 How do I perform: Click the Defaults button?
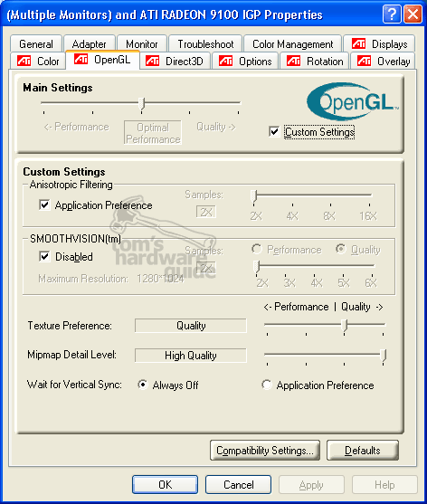pos(363,451)
